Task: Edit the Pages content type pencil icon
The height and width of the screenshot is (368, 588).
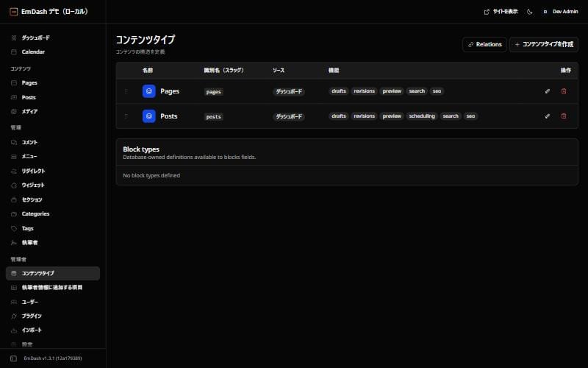Action: 548,91
